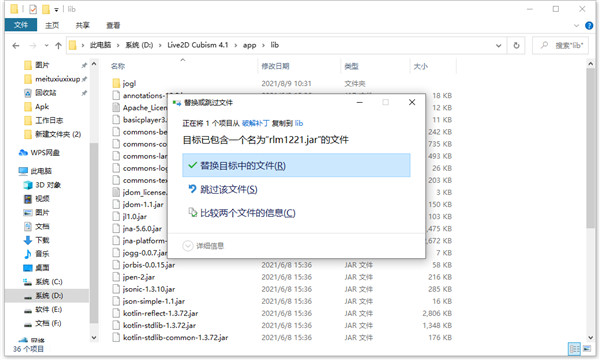Open 系统 (C:) drive in navigation pane
Viewport: 600px width, 360px height.
(49, 282)
